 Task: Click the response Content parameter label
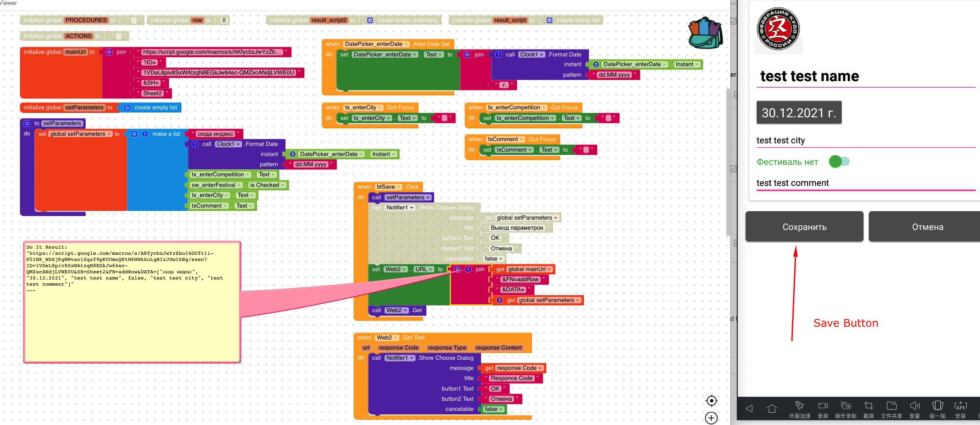point(499,348)
